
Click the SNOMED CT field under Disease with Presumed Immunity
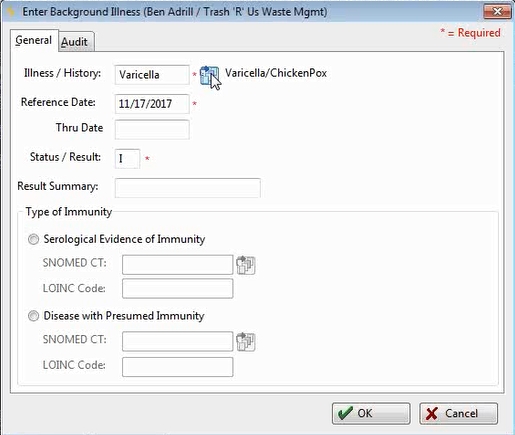coord(178,341)
